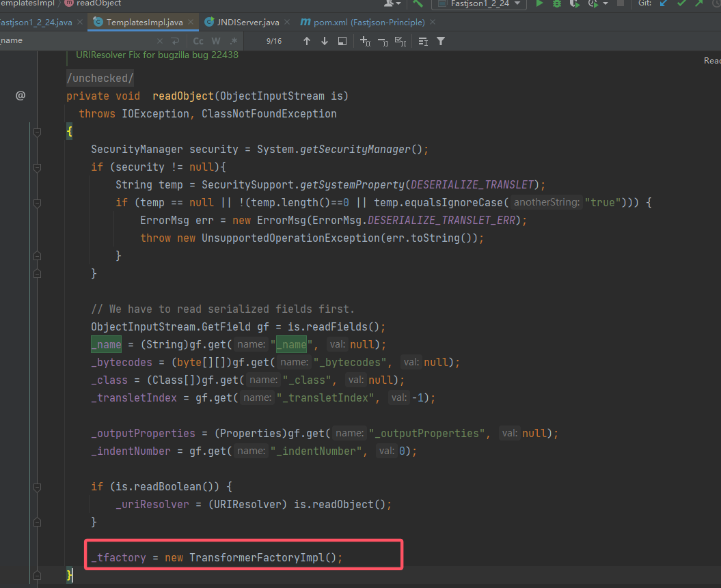Clear the search field text
This screenshot has width=721, height=588.
(x=159, y=42)
